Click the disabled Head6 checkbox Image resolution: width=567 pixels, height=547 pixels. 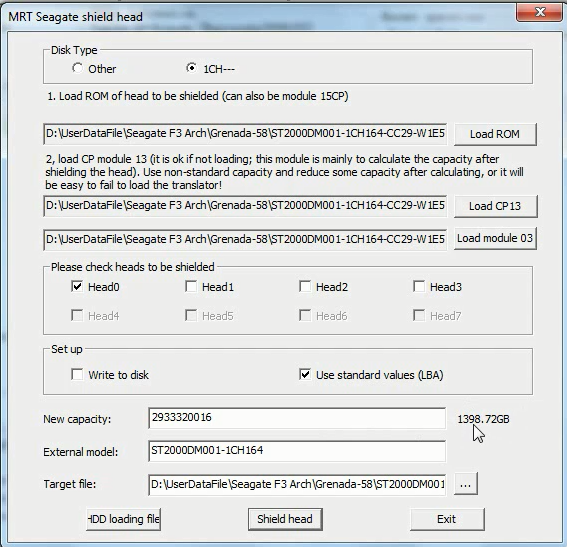pyautogui.click(x=305, y=316)
